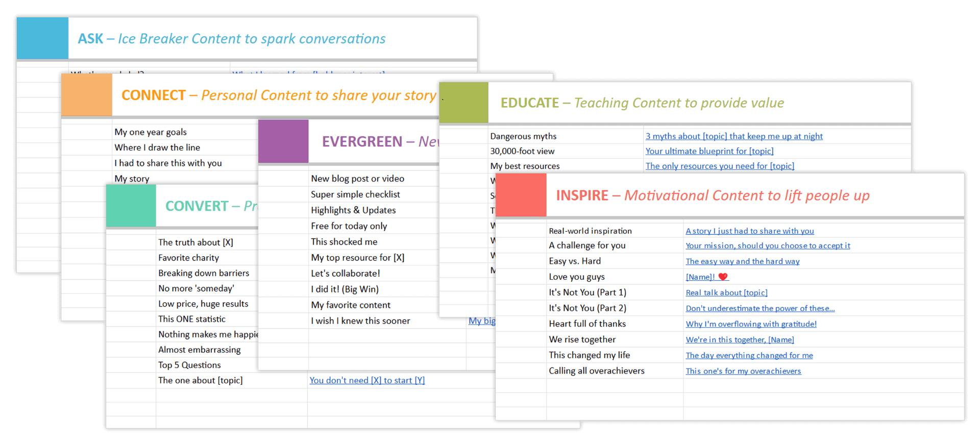
Task: Click the red INSPIRE color block
Action: (521, 195)
